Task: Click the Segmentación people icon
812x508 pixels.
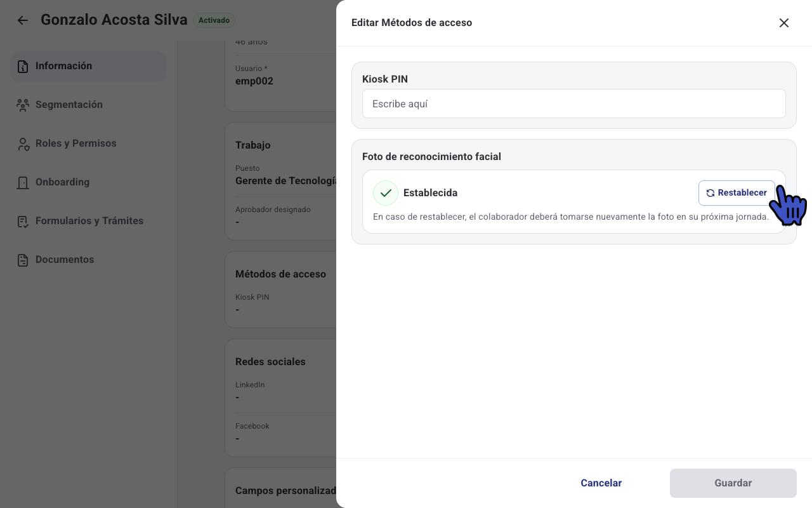Action: point(23,105)
